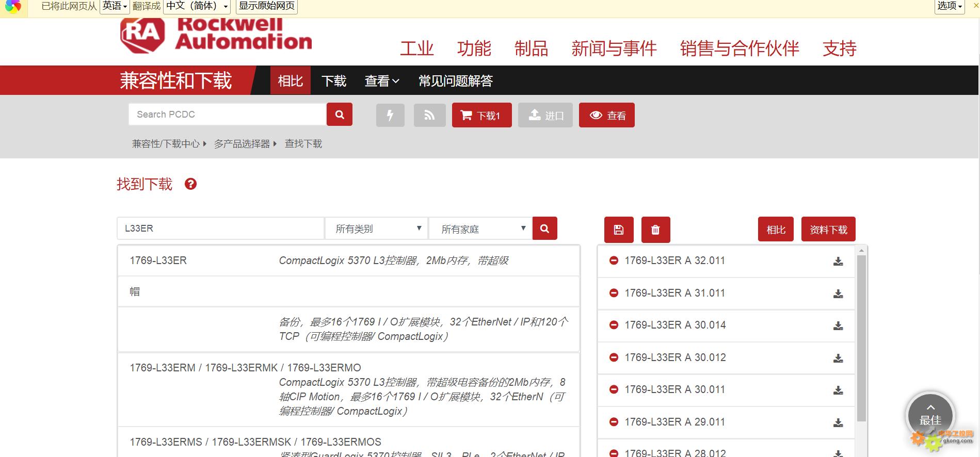The width and height of the screenshot is (980, 457).
Task: Select 1769-L33ER A 28.012 entry
Action: [x=725, y=450]
